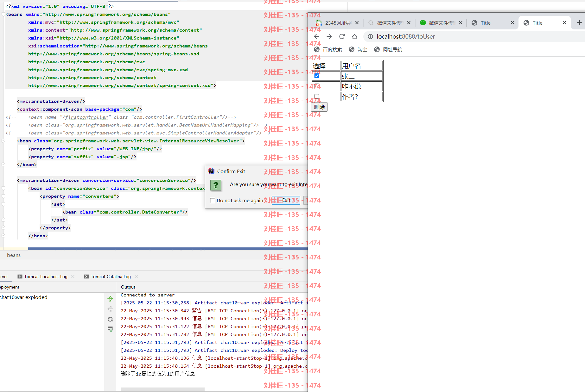Collapse the InternalResourceViewResolver bean fold

pyautogui.click(x=3, y=141)
